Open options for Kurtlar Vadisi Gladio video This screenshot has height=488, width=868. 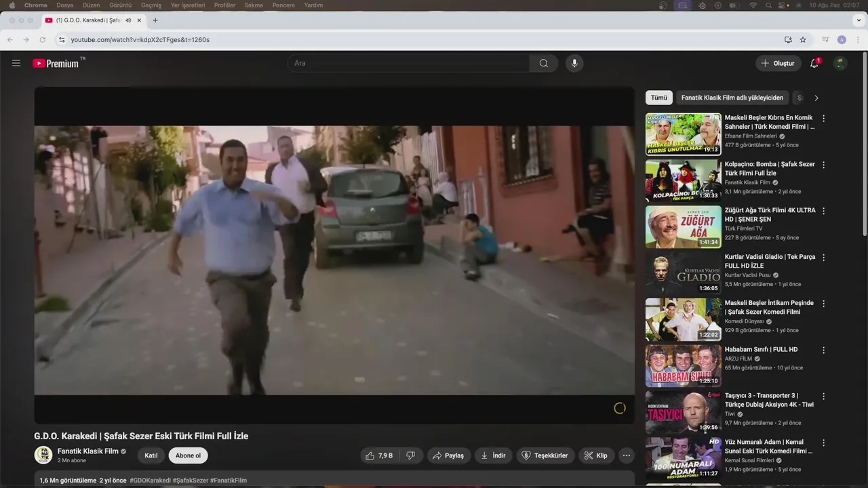(x=824, y=258)
